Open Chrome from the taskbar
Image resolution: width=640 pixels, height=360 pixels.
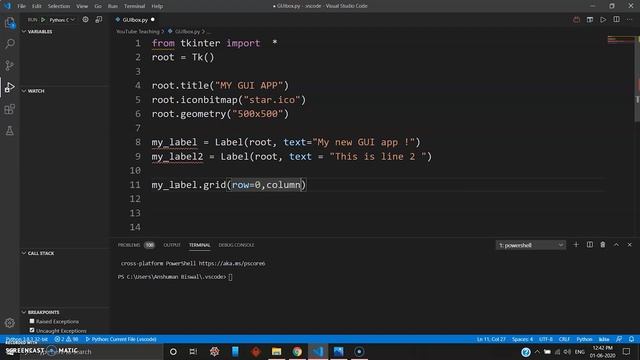click(297, 351)
